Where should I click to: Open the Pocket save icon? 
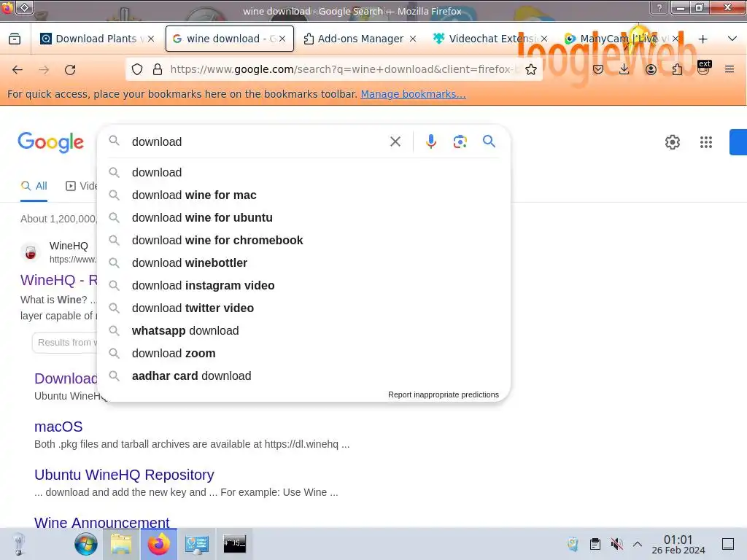point(598,69)
